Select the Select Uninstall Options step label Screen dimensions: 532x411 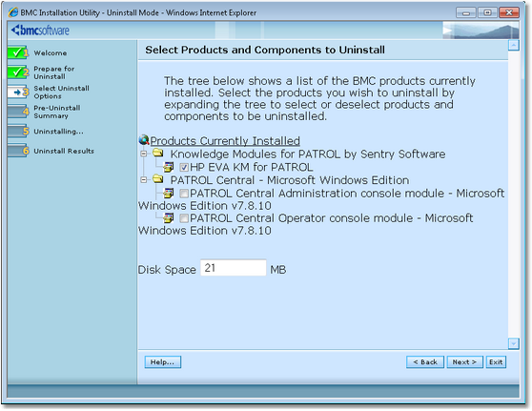point(61,92)
